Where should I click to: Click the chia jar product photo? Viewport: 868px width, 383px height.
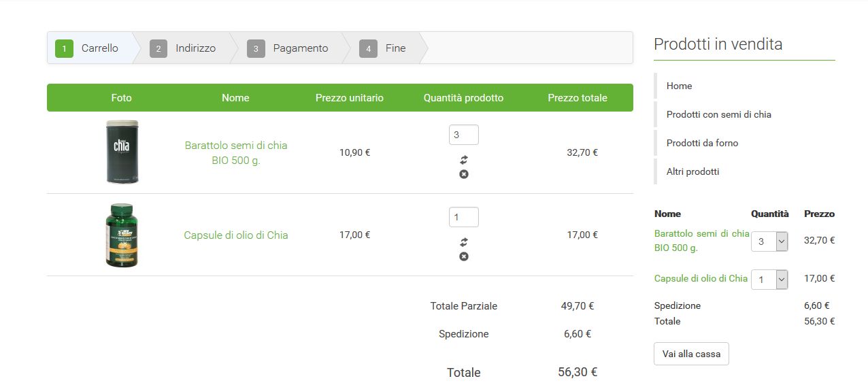122,152
